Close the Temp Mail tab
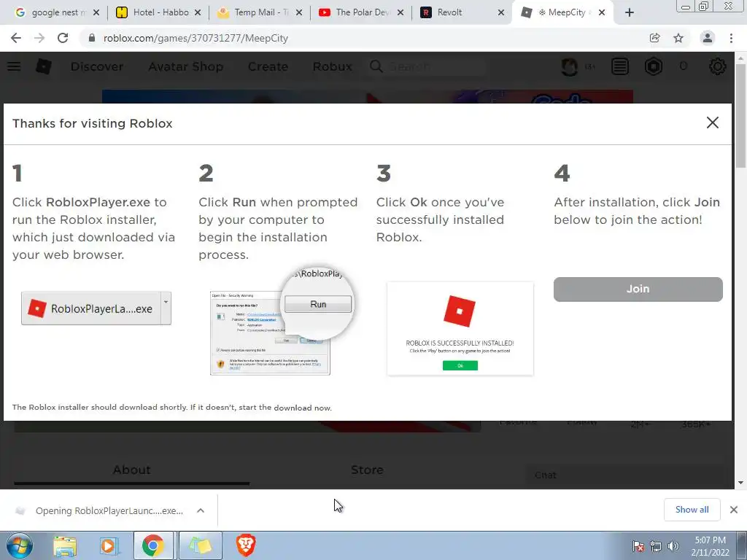Viewport: 747px width, 560px height. (x=298, y=13)
